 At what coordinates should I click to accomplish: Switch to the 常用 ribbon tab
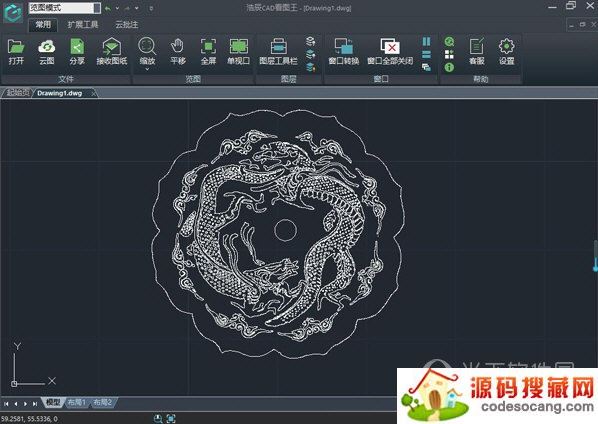[x=43, y=25]
